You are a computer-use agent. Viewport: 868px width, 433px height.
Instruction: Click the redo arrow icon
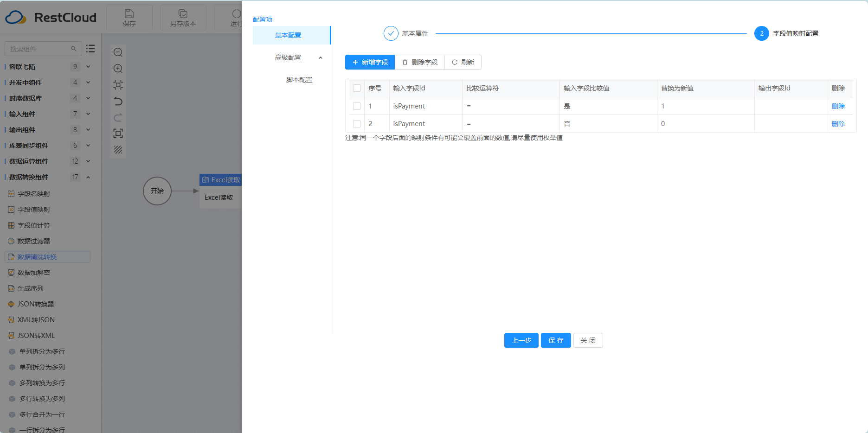(x=118, y=117)
